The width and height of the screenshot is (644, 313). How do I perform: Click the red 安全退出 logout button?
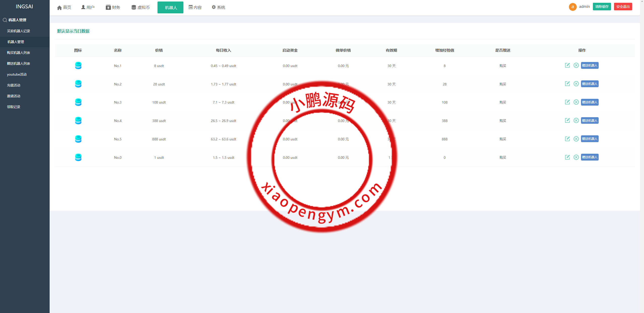tap(623, 7)
